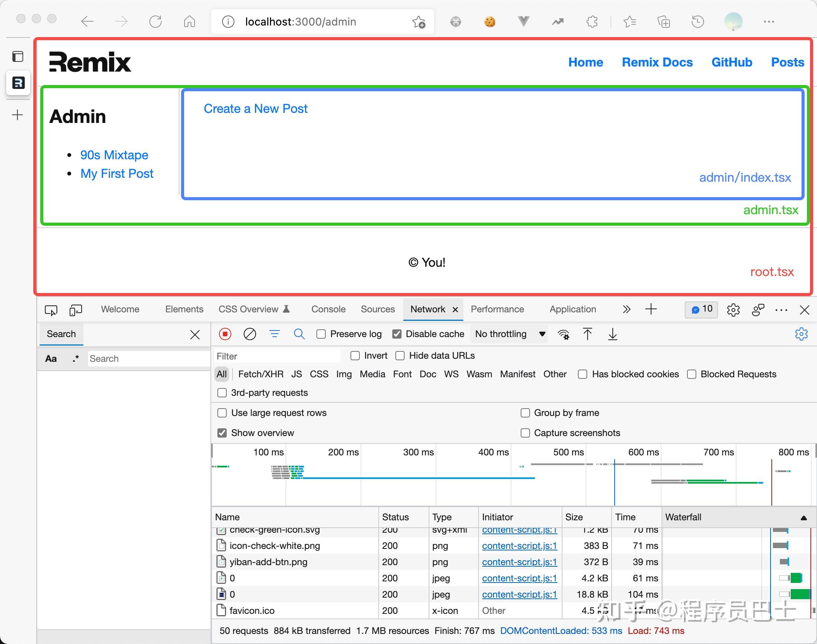Click export HAR download arrow icon
This screenshot has height=644, width=817.
click(612, 334)
